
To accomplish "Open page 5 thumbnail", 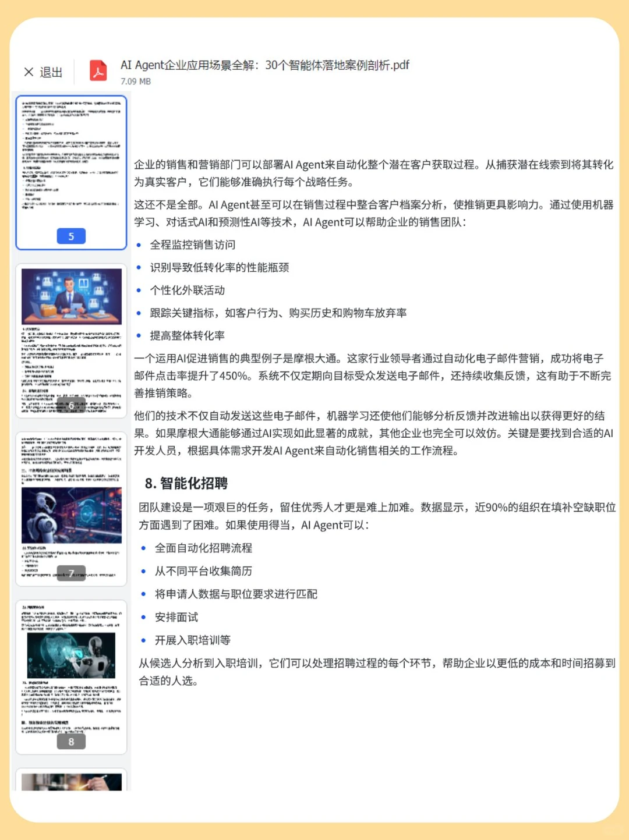I will [x=71, y=173].
